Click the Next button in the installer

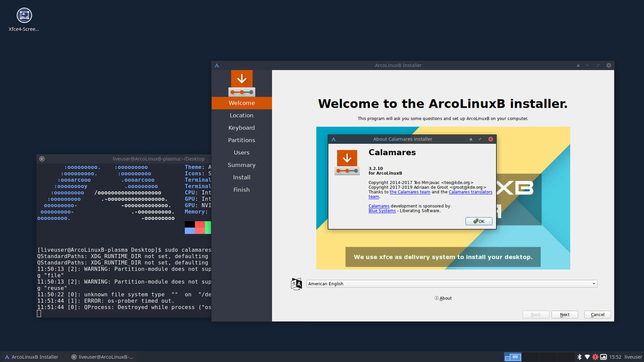[x=565, y=315]
